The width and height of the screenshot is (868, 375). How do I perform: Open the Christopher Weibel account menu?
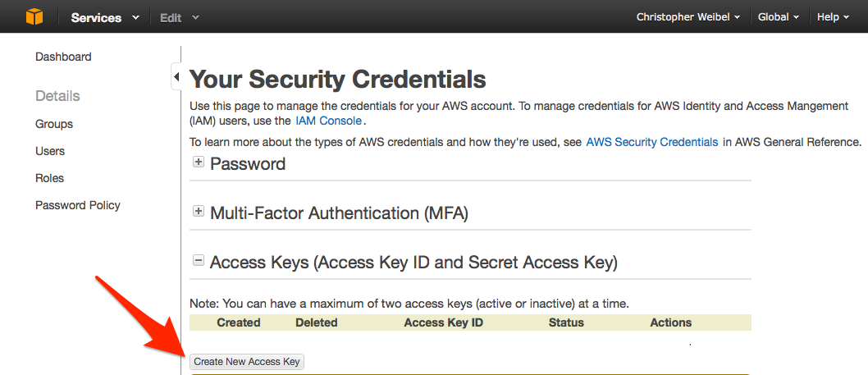tap(688, 17)
